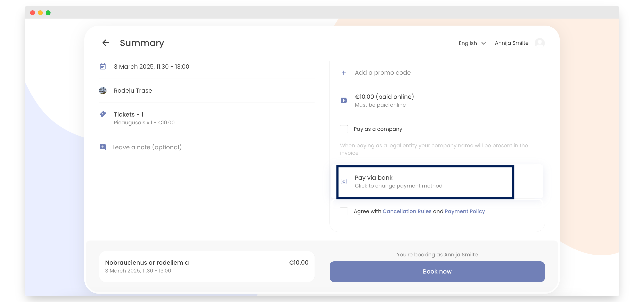Click the Annija Smilte account name
Image resolution: width=644 pixels, height=302 pixels.
[511, 43]
